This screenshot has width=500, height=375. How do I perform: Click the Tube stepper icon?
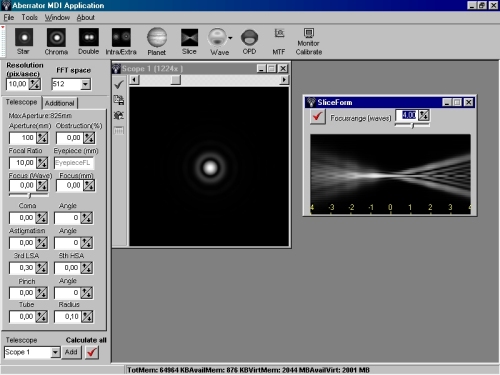(x=41, y=317)
